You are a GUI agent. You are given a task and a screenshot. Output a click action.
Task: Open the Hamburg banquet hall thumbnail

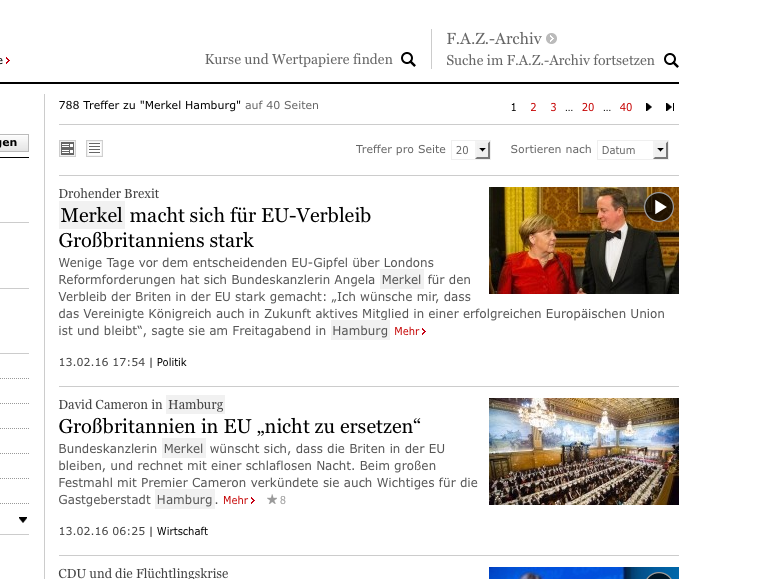[584, 451]
